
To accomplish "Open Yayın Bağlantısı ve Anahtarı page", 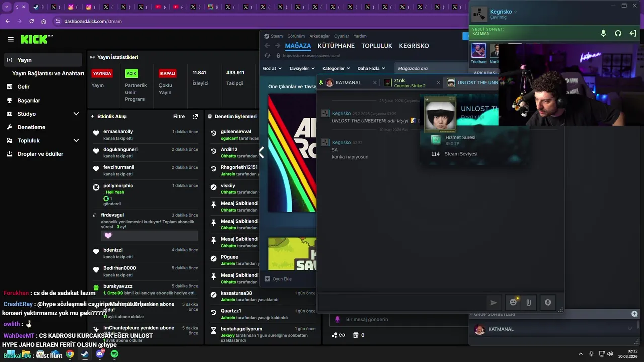I will point(48,73).
